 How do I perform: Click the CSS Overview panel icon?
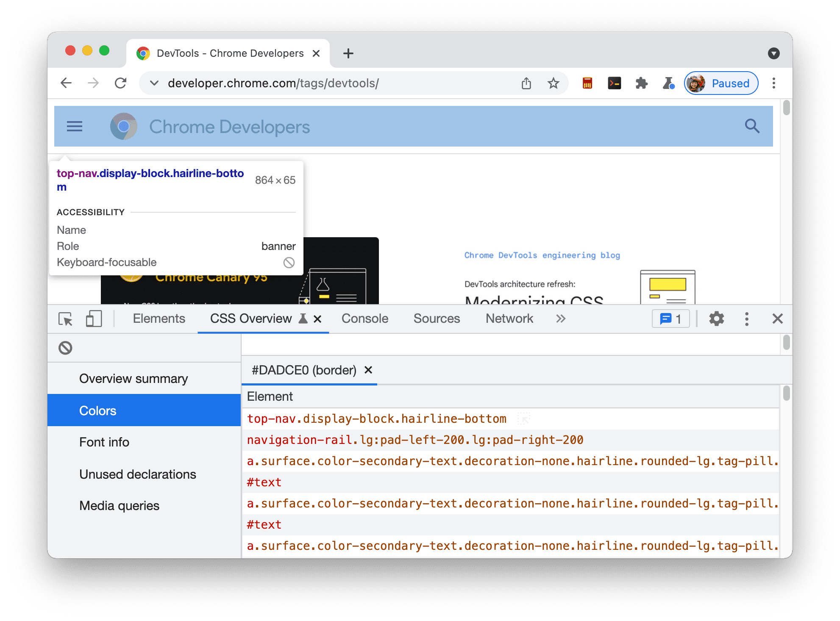coord(301,319)
